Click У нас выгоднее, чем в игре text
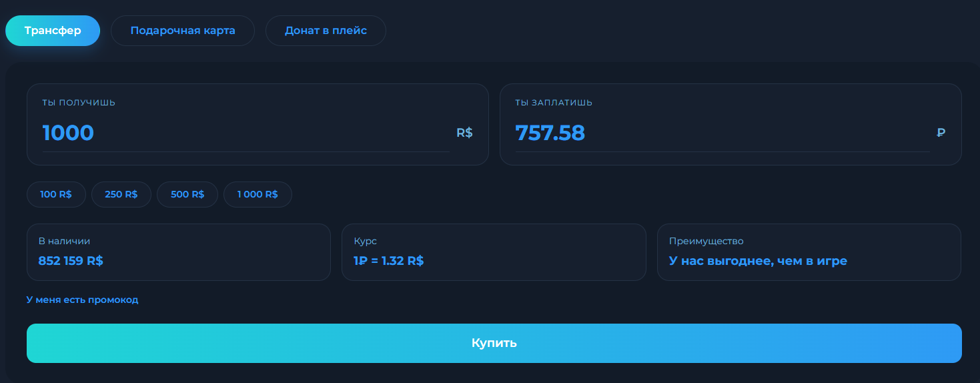The image size is (980, 383). point(758,262)
